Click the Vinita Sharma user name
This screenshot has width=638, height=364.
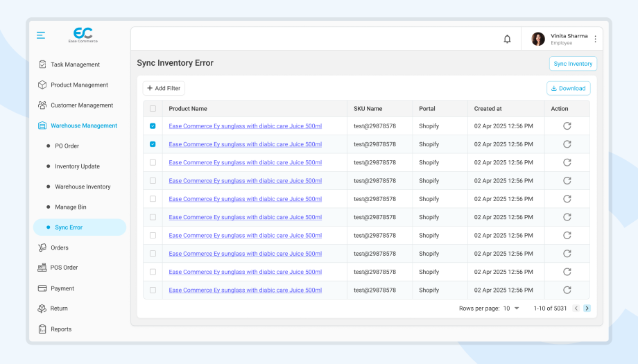click(x=569, y=36)
